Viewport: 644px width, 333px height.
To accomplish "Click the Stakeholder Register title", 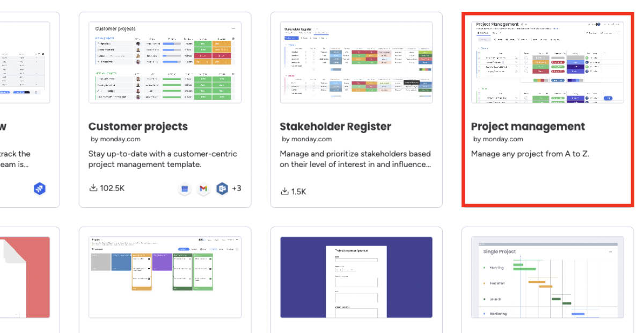I will [335, 127].
